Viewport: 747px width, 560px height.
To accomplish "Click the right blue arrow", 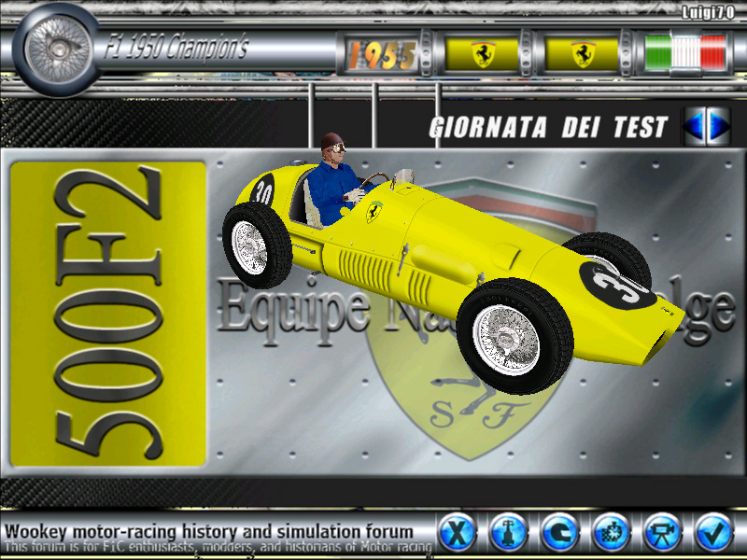I will pyautogui.click(x=718, y=126).
